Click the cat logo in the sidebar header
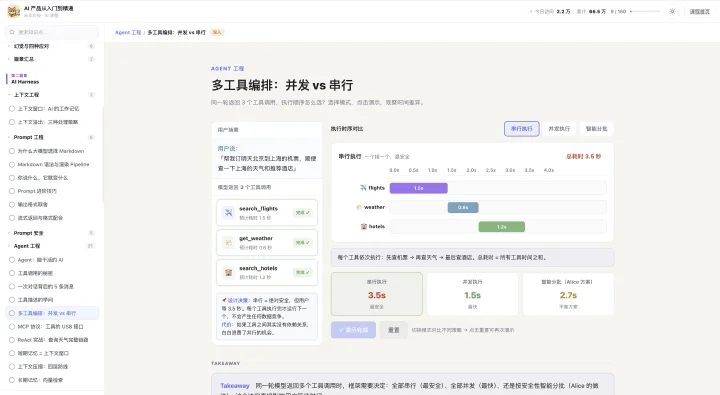This screenshot has height=395, width=720. tap(13, 11)
